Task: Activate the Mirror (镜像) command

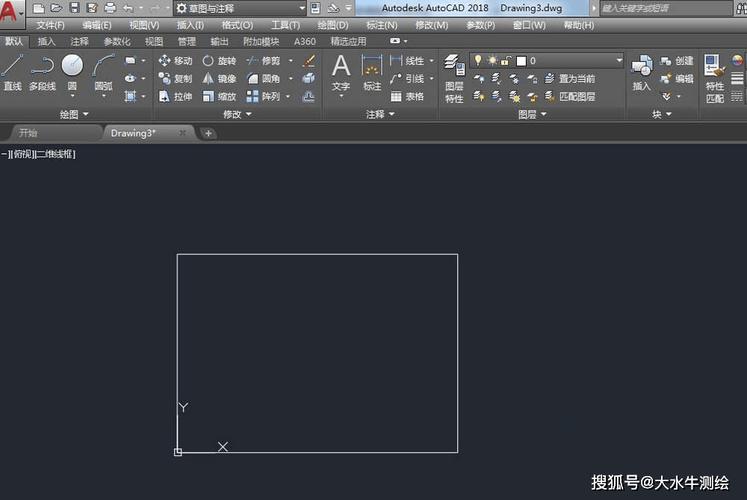Action: tap(219, 78)
